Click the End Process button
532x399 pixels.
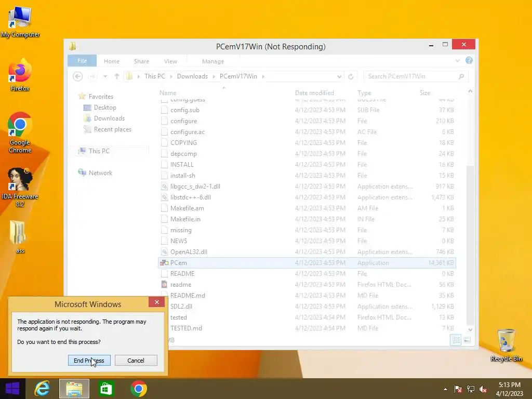pyautogui.click(x=89, y=361)
